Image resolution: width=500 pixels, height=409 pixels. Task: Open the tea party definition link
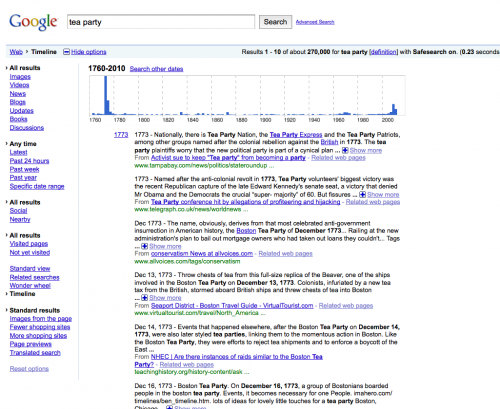[384, 52]
